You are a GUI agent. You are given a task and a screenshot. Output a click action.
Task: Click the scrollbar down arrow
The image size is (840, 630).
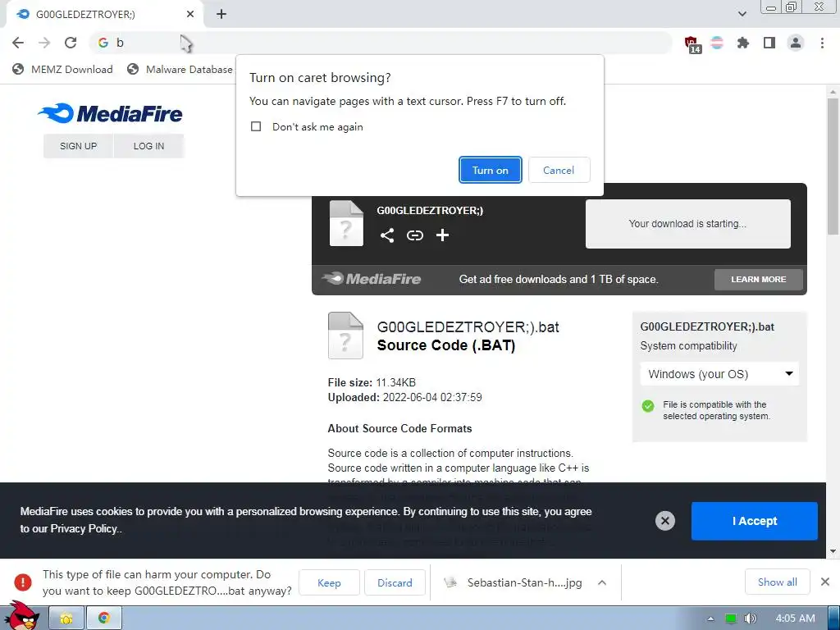(x=833, y=551)
